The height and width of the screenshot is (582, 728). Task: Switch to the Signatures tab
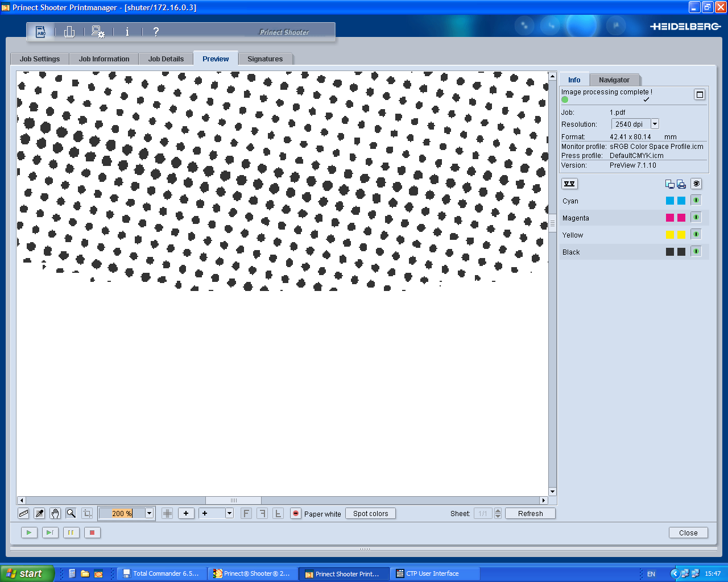click(x=265, y=59)
